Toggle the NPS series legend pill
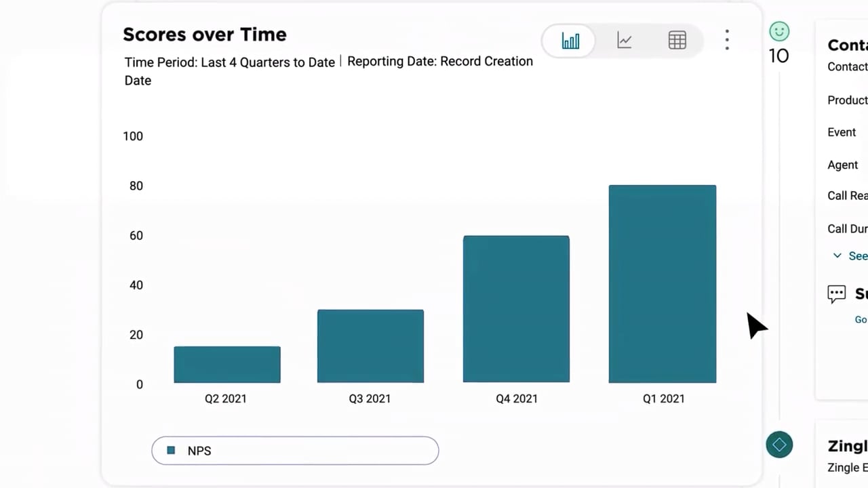 [x=295, y=451]
